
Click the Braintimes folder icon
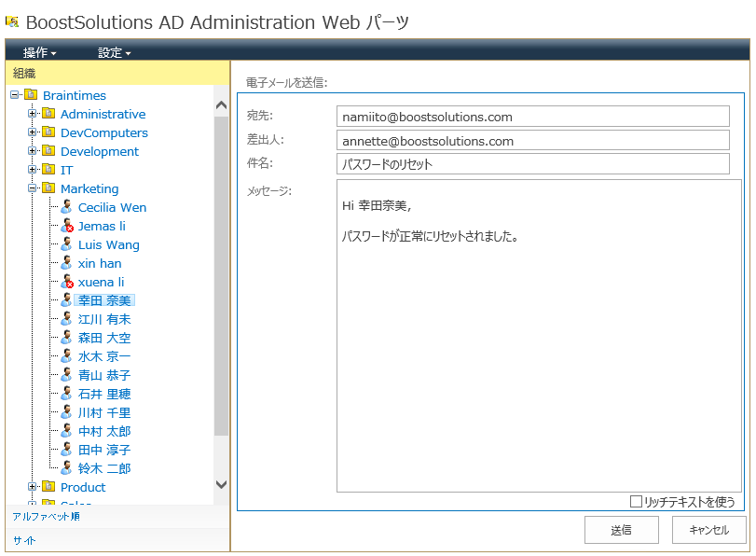click(x=31, y=94)
